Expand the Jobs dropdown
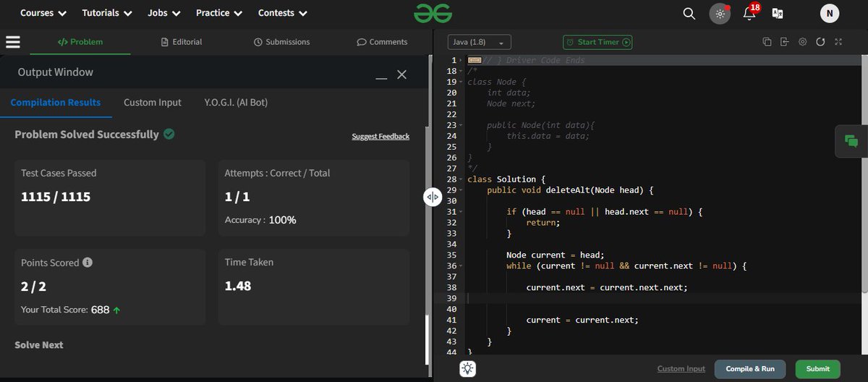The height and width of the screenshot is (382, 868). click(x=164, y=13)
